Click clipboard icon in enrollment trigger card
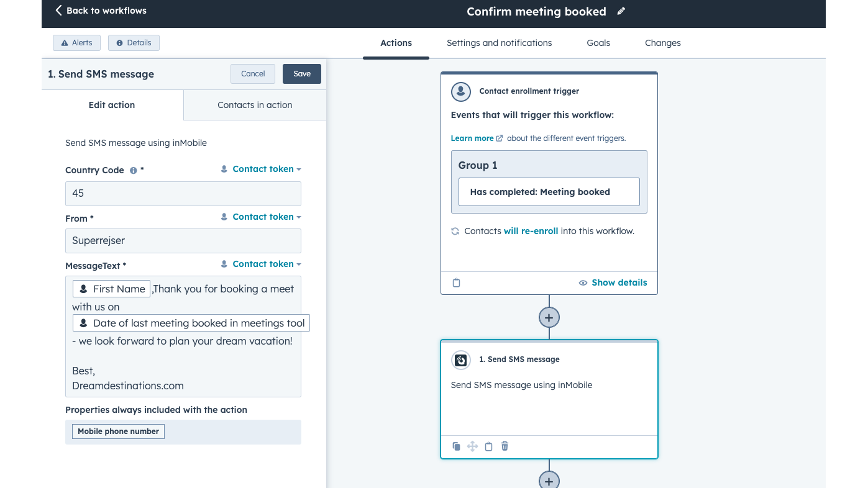Viewport: 868px width, 488px height. coord(457,283)
